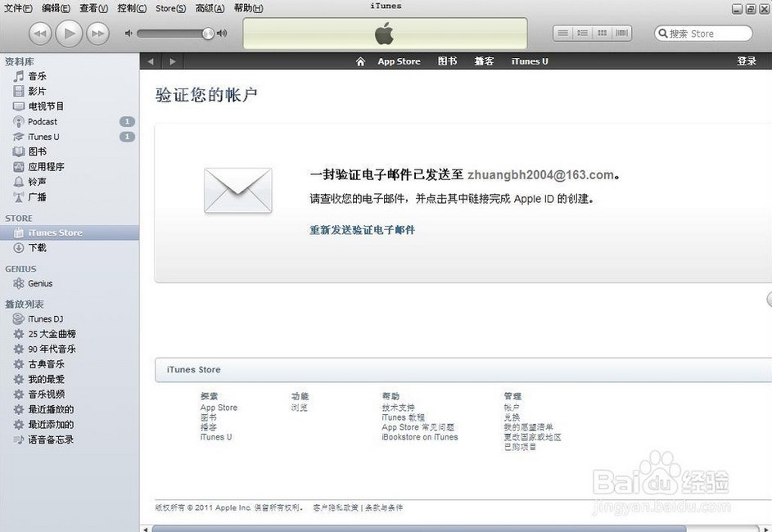
Task: Go to the store home icon
Action: 360,61
